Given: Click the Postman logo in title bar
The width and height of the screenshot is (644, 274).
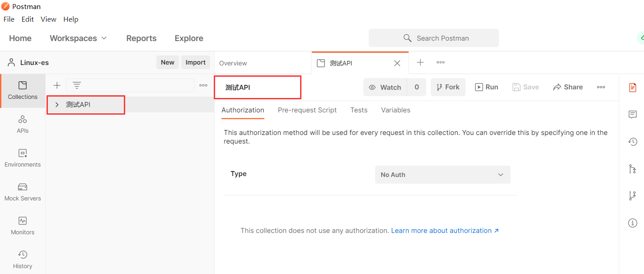Looking at the screenshot, I should tap(5, 6).
